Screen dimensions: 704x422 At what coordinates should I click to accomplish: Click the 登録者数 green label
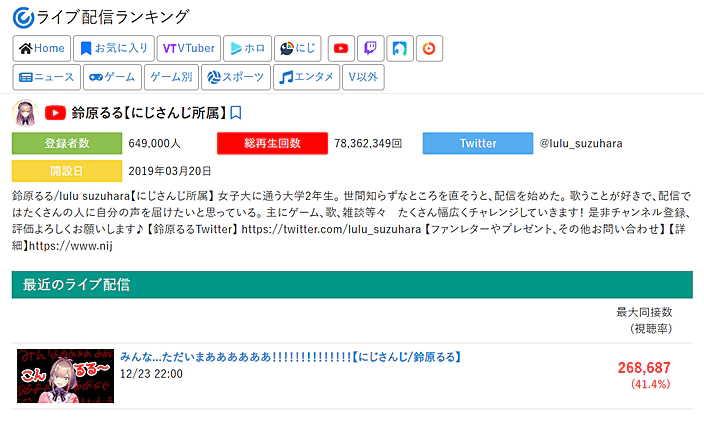click(67, 143)
